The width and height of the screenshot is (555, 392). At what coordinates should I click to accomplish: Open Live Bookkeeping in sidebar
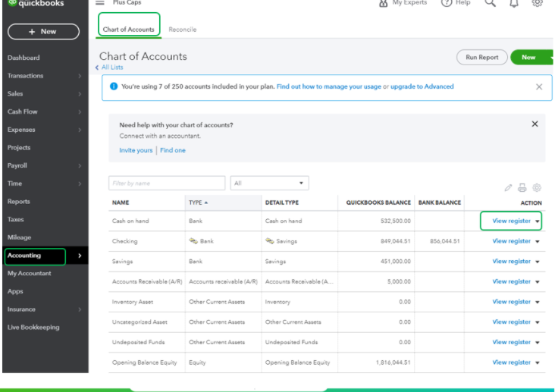click(x=33, y=328)
